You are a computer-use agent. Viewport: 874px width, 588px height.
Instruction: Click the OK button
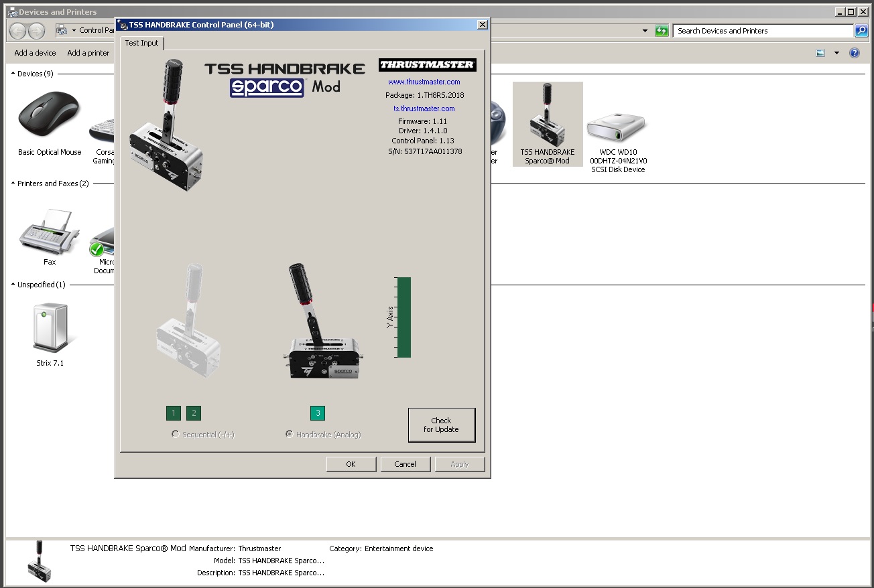pos(351,464)
